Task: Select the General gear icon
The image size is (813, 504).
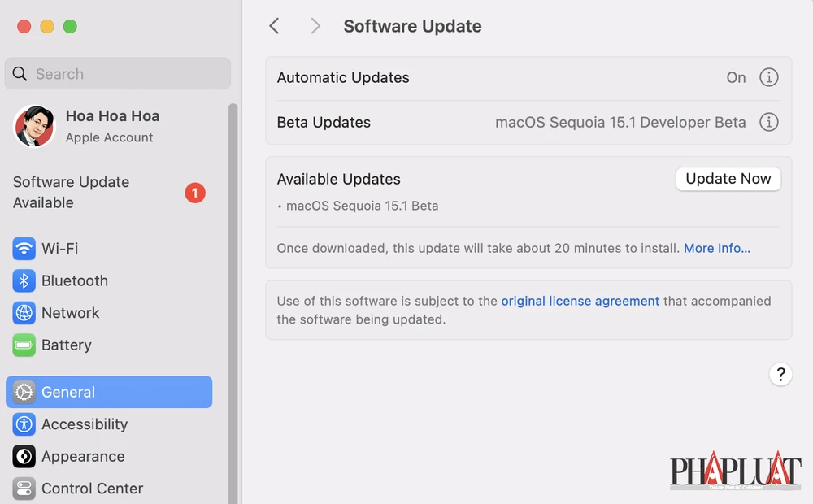Action: 26,392
